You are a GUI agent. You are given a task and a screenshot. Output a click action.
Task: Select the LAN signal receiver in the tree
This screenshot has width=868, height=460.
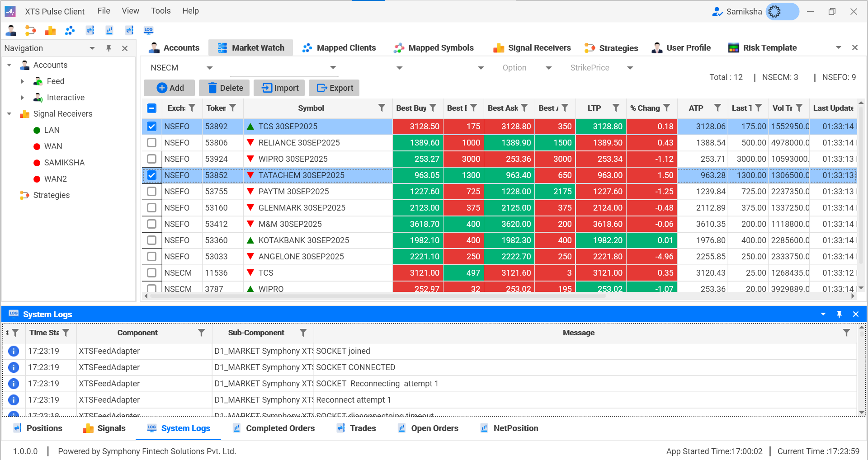click(52, 130)
